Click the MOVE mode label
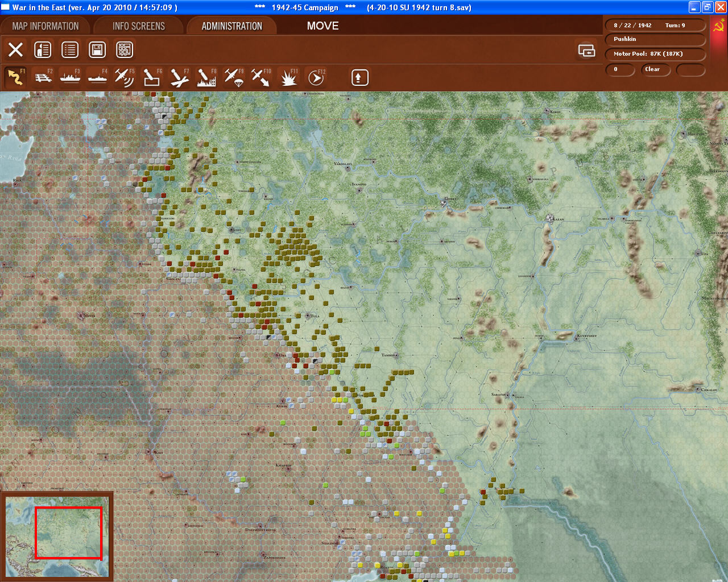This screenshot has height=582, width=728. tap(322, 26)
